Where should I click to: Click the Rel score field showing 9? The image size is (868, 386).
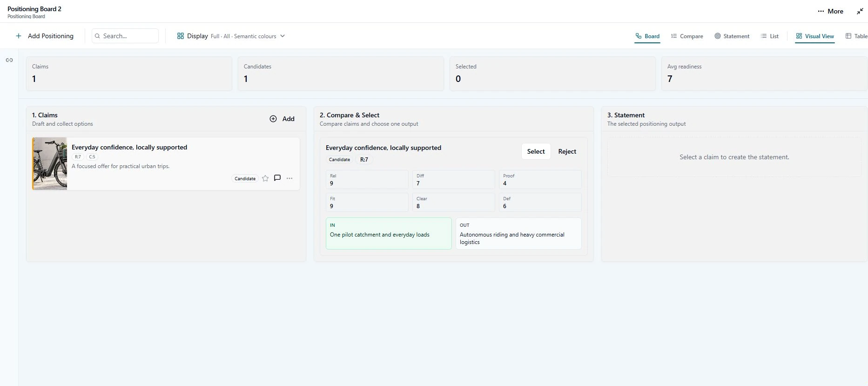point(367,179)
